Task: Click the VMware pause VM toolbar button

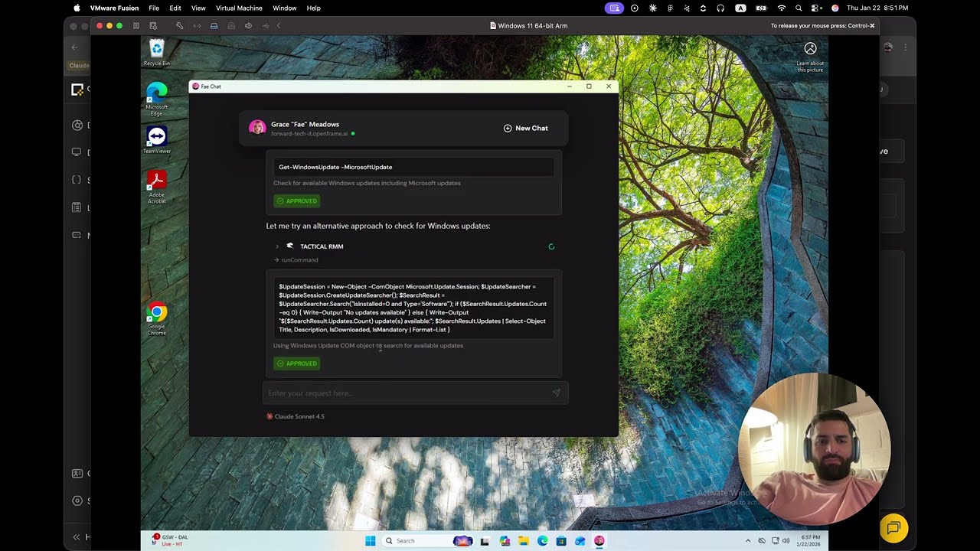Action: click(x=136, y=26)
